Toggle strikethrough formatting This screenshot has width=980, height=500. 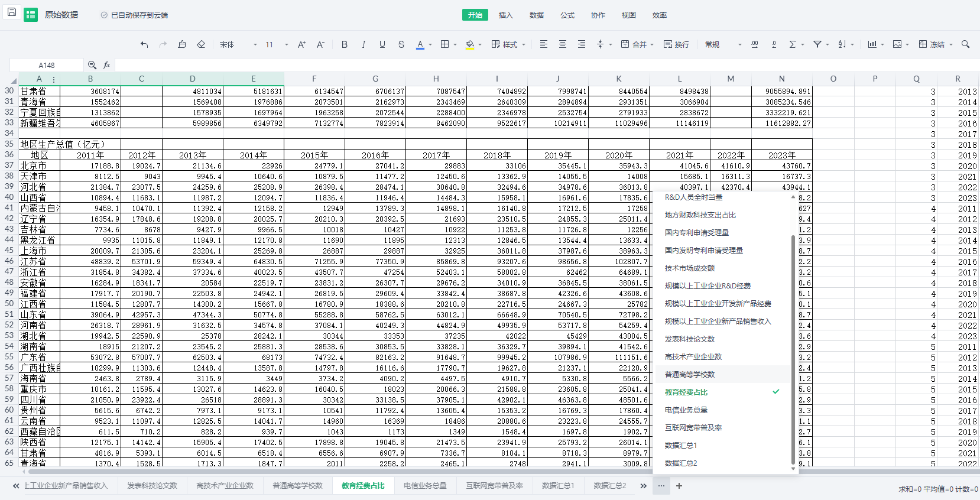pos(401,44)
